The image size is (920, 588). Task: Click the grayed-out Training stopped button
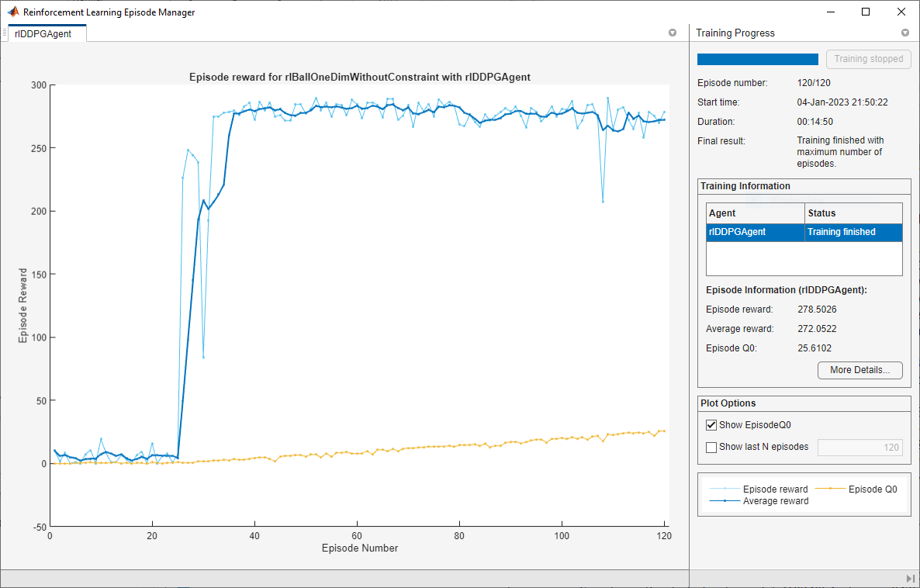pos(868,58)
